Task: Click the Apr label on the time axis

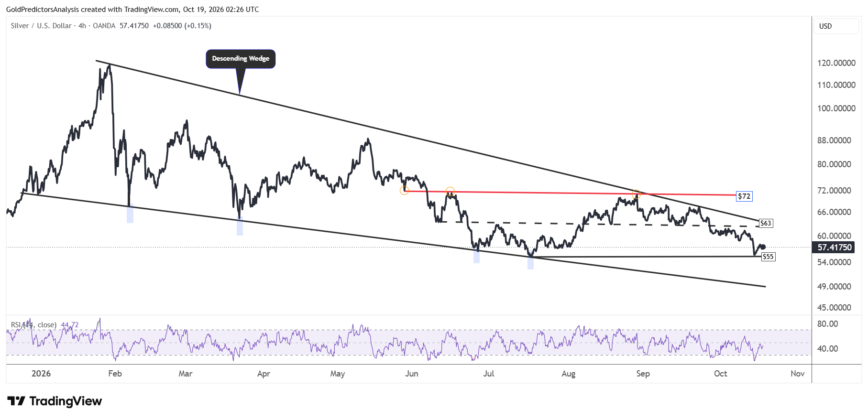Action: (264, 374)
